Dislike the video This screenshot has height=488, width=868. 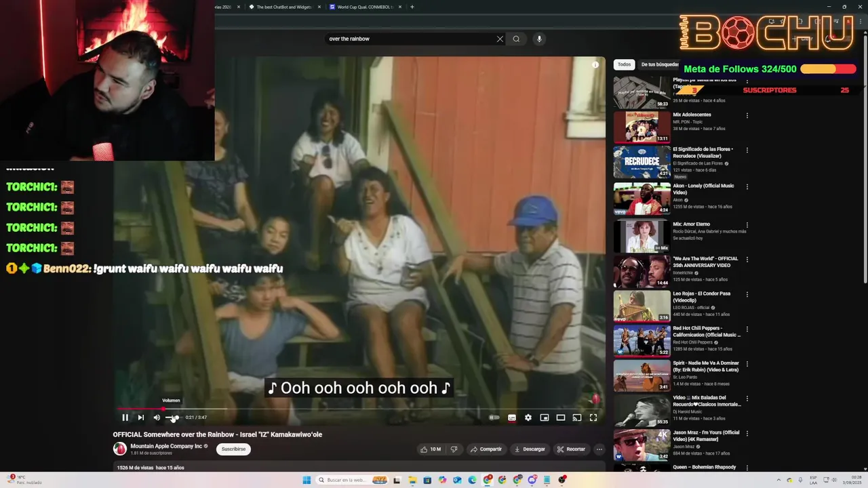[454, 449]
